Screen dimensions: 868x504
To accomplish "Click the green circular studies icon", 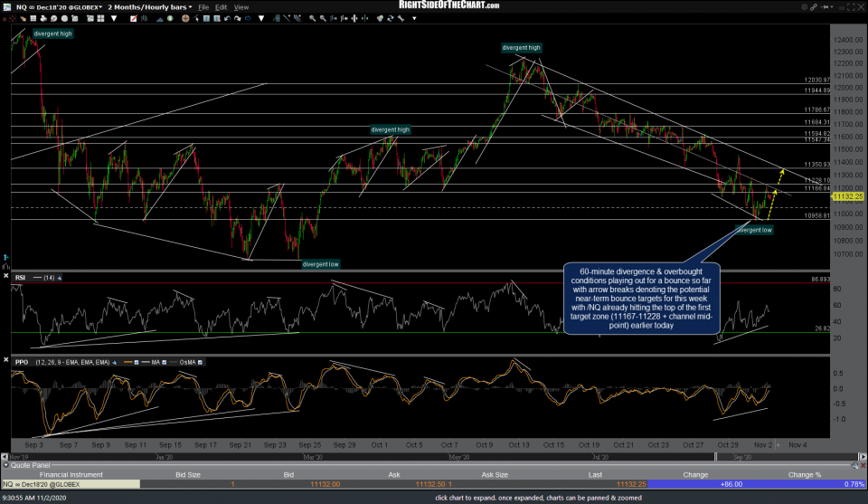I will (x=170, y=18).
